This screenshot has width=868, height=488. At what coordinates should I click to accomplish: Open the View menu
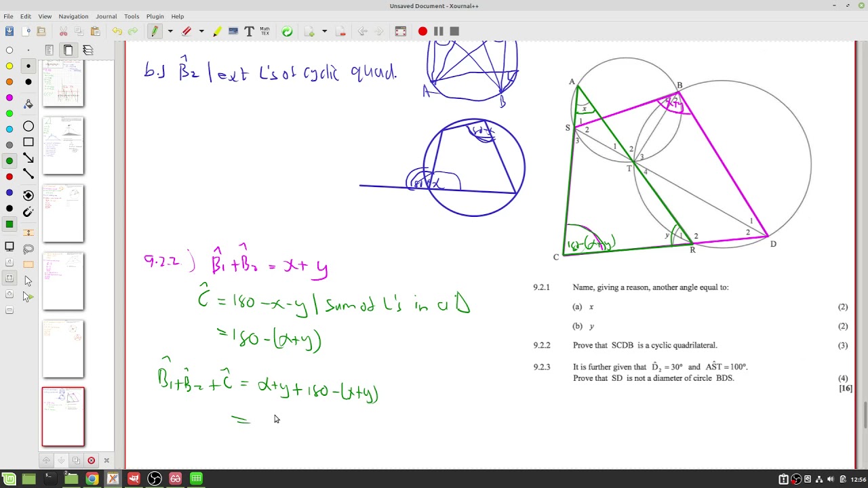click(45, 16)
